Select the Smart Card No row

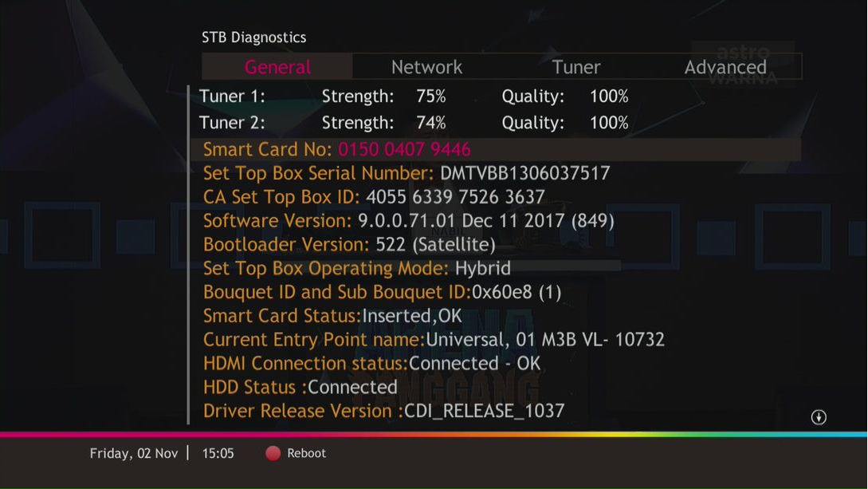click(x=496, y=149)
